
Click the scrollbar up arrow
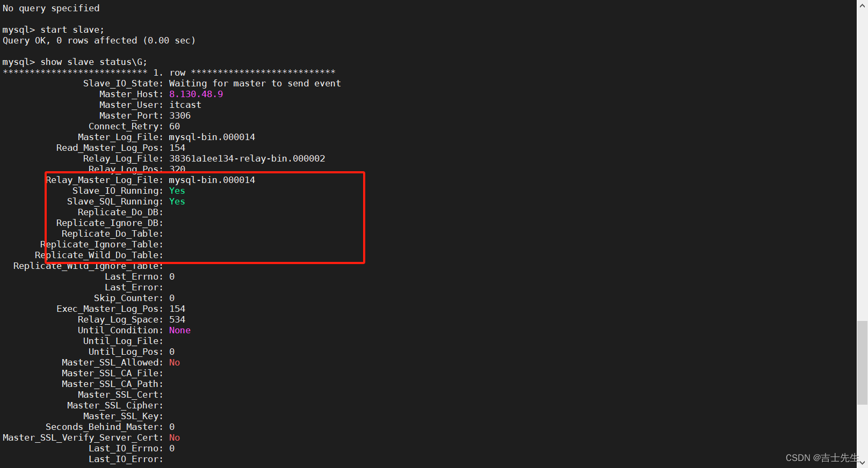862,4
